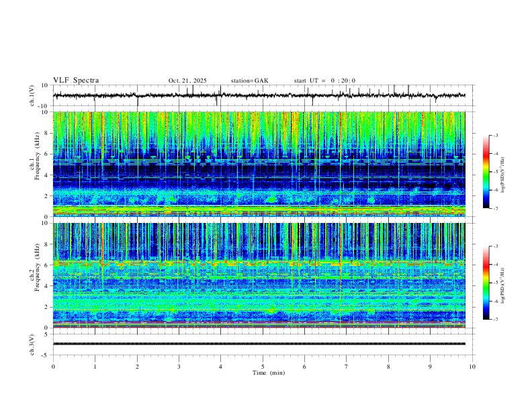Click the ch.1 spectrogram panel

[x=259, y=164]
